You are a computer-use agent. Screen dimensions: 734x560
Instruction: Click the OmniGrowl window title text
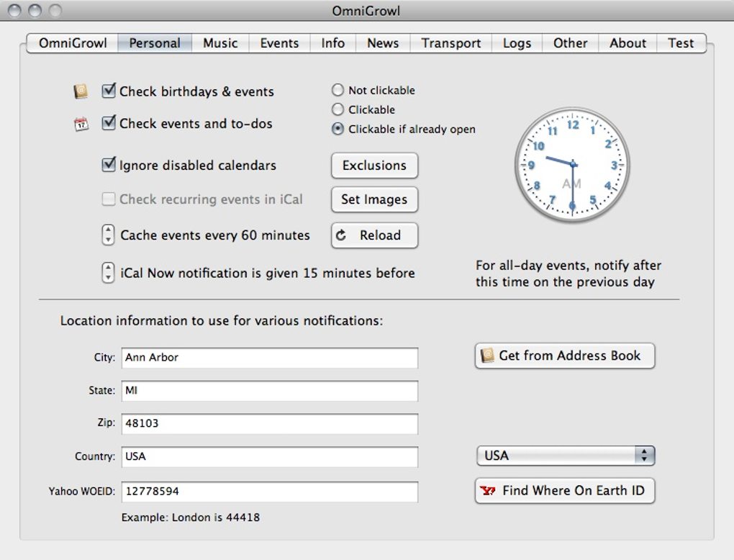pyautogui.click(x=366, y=11)
